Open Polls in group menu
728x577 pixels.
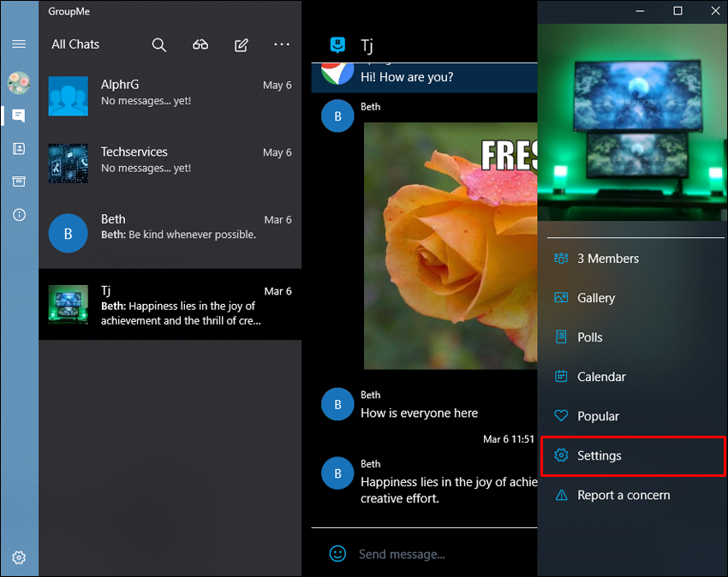(x=633, y=337)
